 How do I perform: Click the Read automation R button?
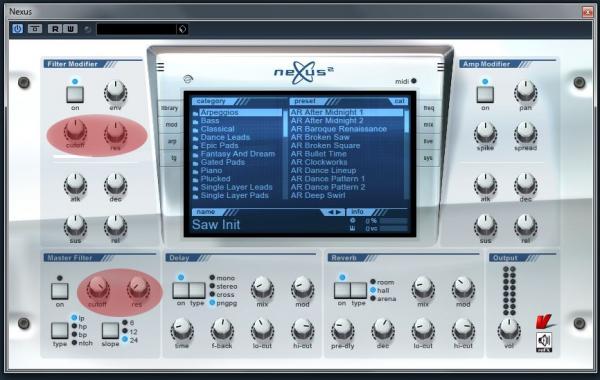(55, 29)
